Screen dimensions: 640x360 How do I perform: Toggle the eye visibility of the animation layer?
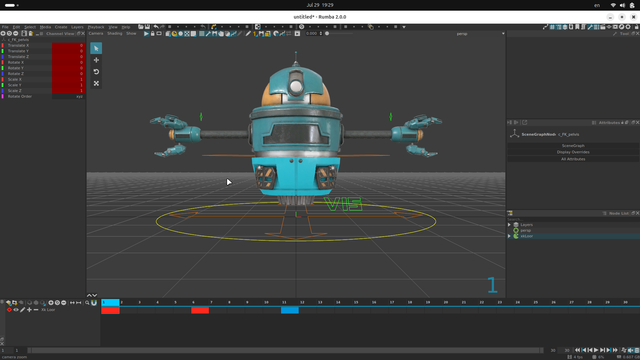16,310
